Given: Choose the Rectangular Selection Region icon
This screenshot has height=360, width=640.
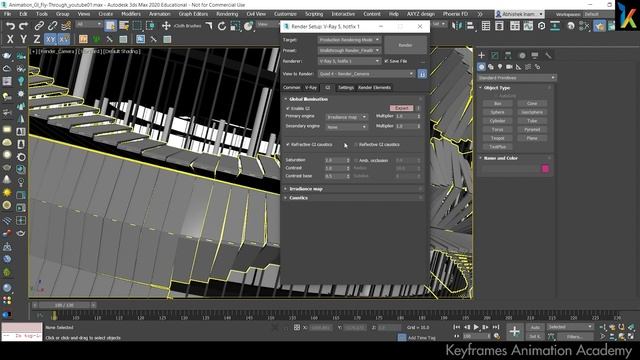Looking at the screenshot, I should coord(137,26).
